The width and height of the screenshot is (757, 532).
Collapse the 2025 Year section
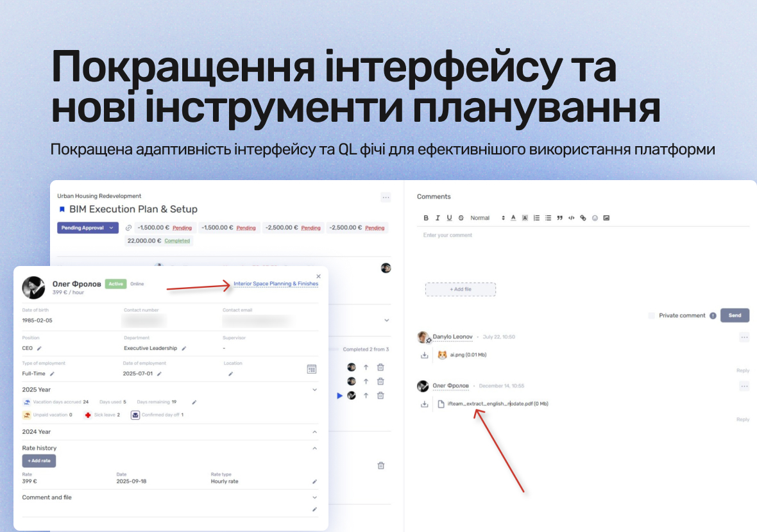pyautogui.click(x=315, y=390)
